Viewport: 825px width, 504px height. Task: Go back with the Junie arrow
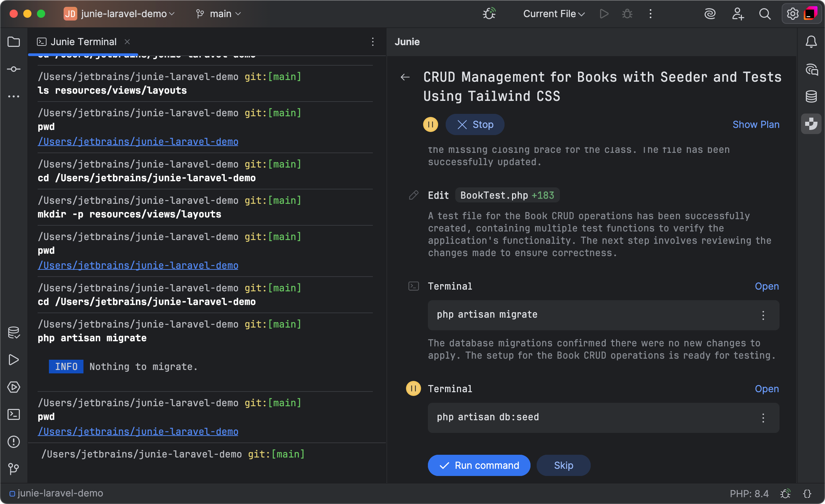click(405, 77)
